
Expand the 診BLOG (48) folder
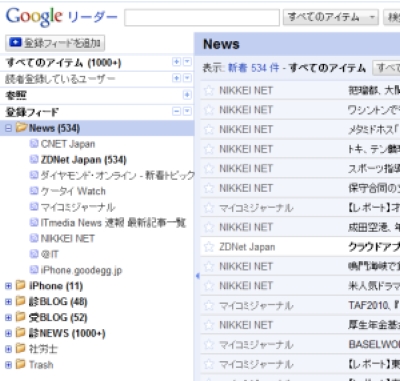[x=9, y=302]
